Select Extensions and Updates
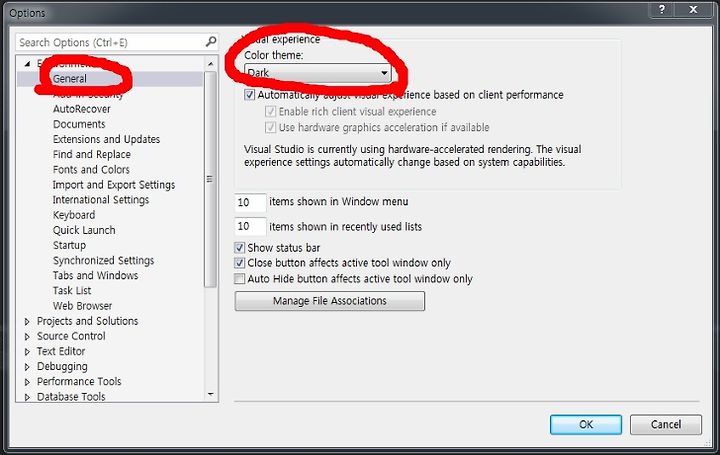Viewport: 720px width, 455px height. point(107,139)
